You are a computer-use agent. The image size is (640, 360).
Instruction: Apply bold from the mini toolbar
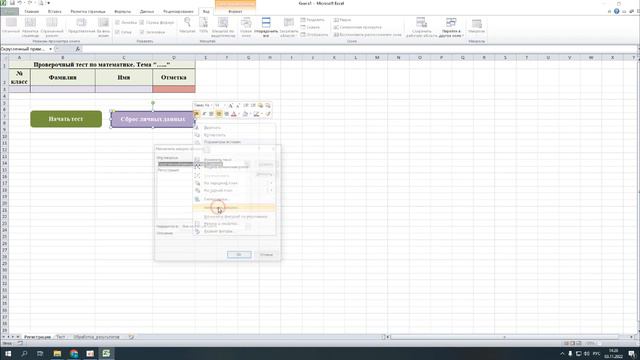[197, 114]
